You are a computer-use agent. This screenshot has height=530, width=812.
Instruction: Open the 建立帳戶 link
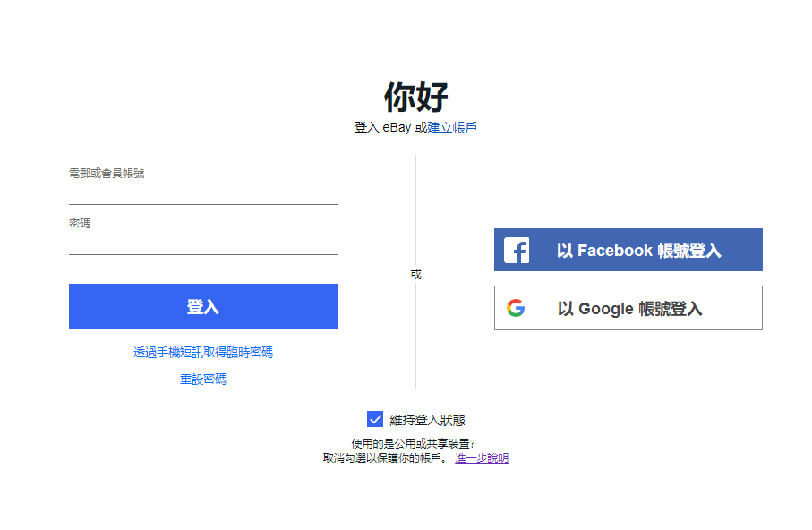click(x=452, y=127)
